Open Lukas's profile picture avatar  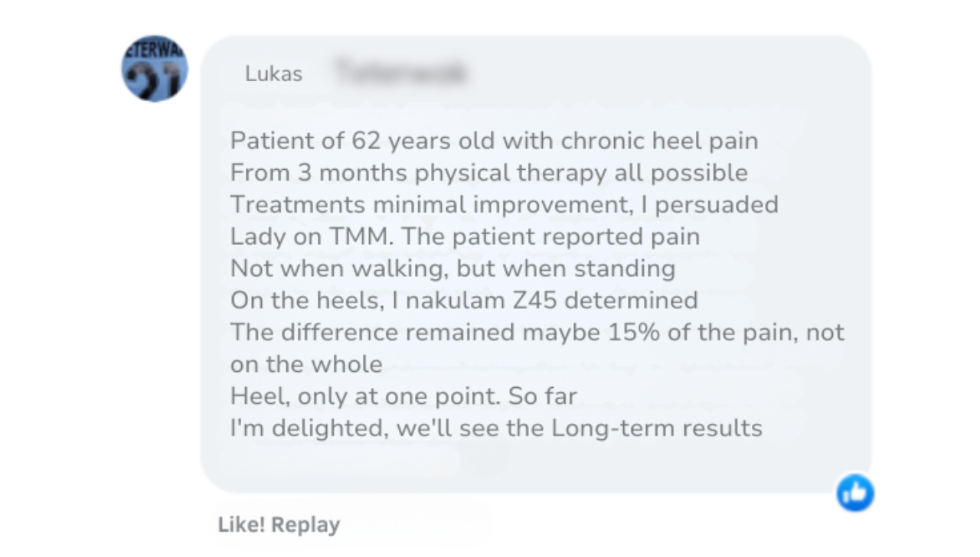point(155,69)
